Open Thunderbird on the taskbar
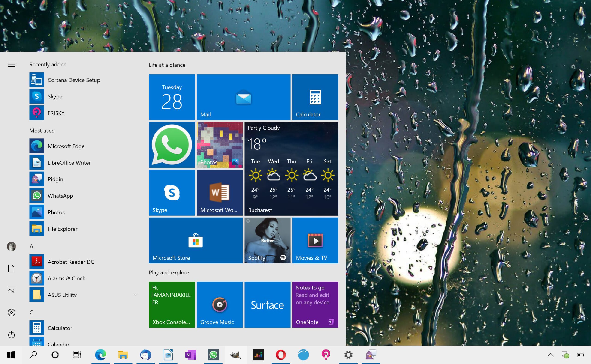The height and width of the screenshot is (364, 591). point(146,355)
